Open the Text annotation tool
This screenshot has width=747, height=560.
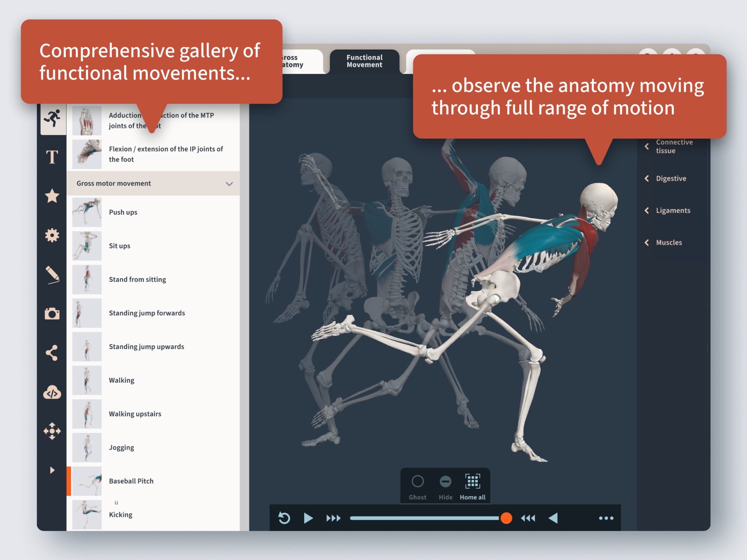(53, 156)
